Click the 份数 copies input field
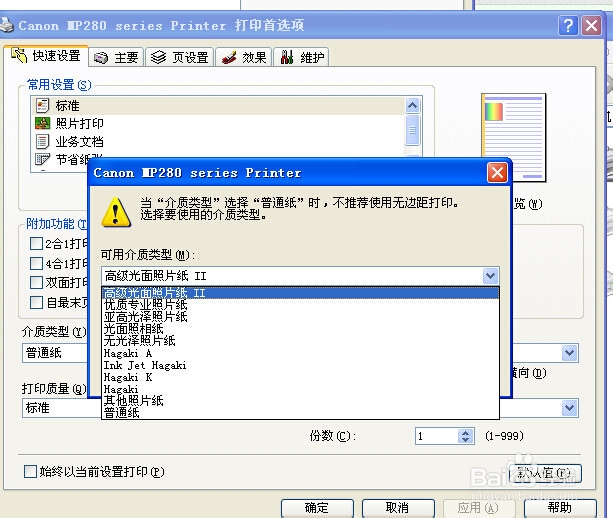613x518 pixels. (x=437, y=436)
